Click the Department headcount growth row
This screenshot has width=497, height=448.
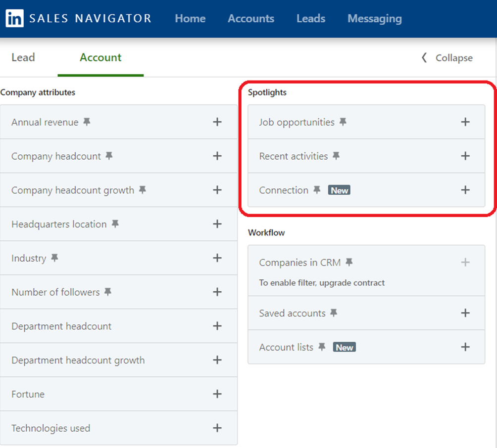pyautogui.click(x=78, y=360)
